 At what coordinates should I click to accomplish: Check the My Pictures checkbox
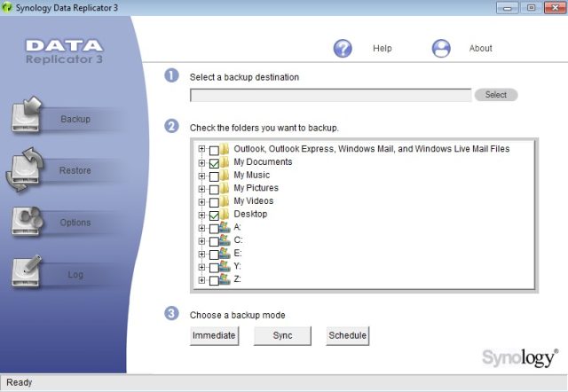pos(214,190)
